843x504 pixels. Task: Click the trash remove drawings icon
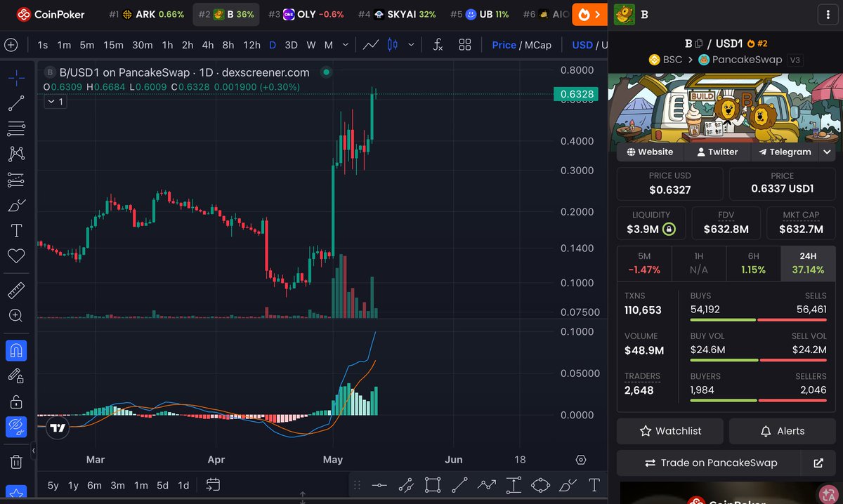[16, 461]
